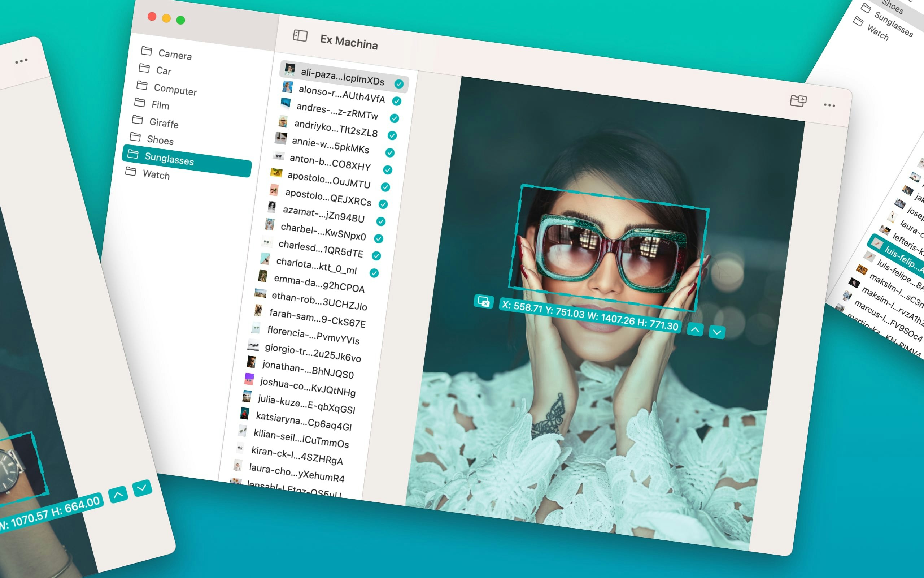Select the Camera folder in the sidebar

click(x=166, y=53)
